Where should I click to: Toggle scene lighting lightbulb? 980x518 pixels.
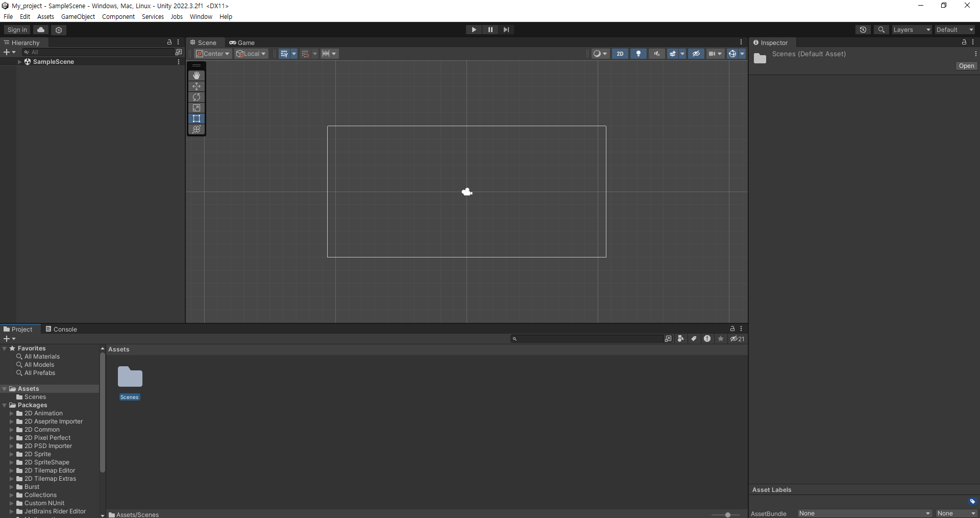click(x=639, y=54)
